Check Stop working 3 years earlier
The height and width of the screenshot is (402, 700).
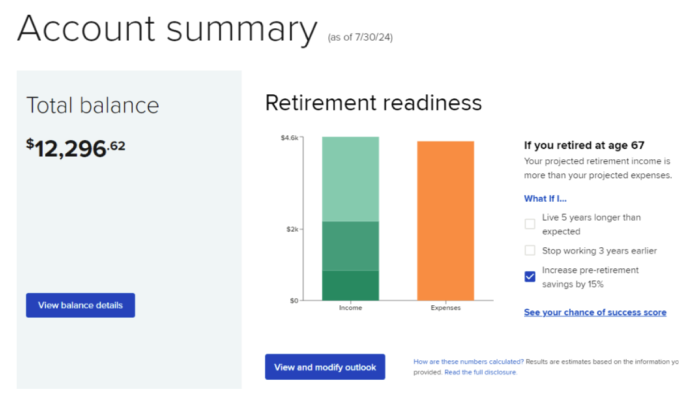coord(530,250)
